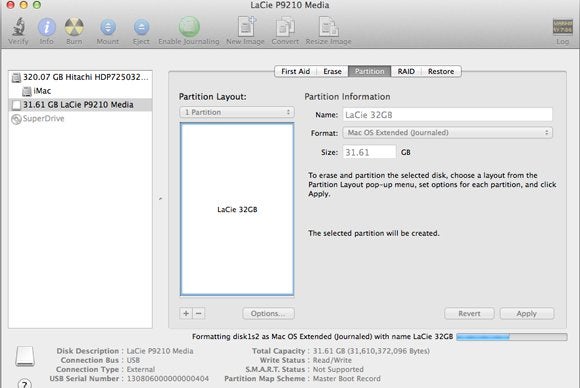Click the green zoom window button

[x=37, y=5]
